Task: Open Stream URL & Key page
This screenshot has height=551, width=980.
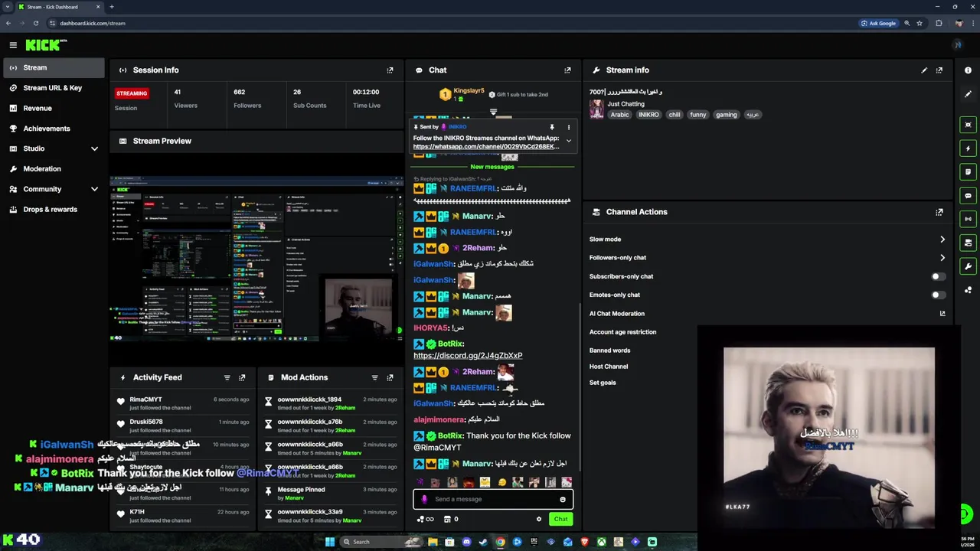Action: point(54,88)
